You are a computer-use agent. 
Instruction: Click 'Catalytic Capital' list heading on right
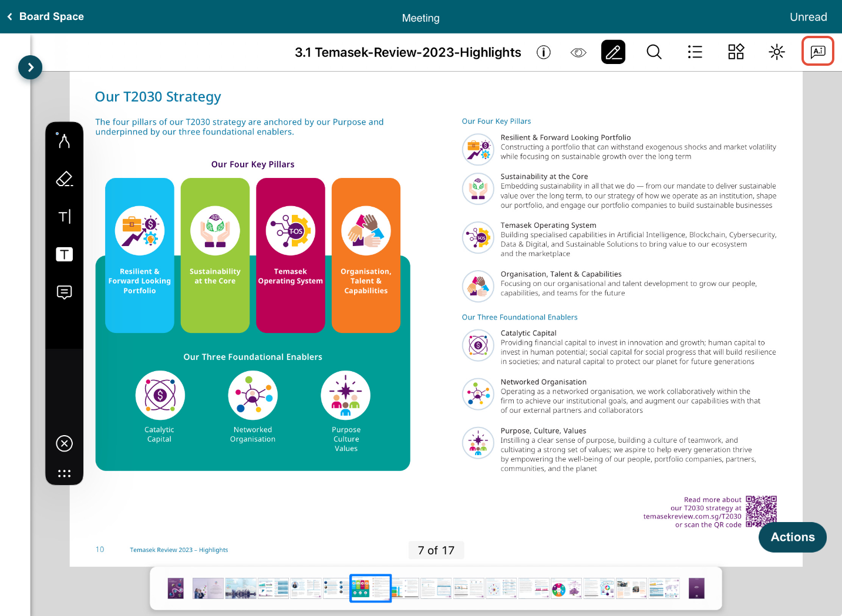(x=528, y=333)
